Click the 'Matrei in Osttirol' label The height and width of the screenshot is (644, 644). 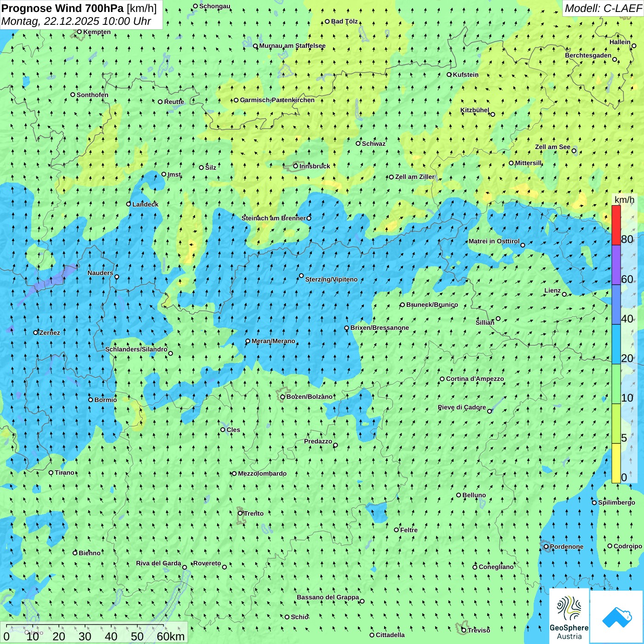tap(494, 241)
